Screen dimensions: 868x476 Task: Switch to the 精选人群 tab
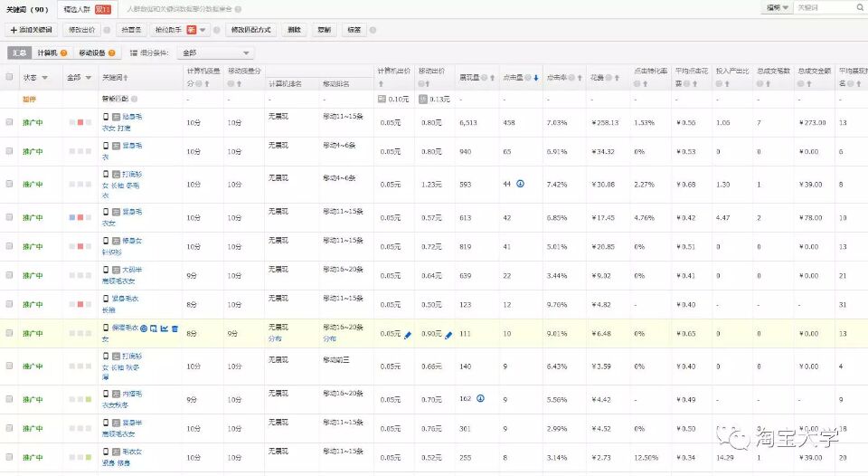[x=87, y=9]
